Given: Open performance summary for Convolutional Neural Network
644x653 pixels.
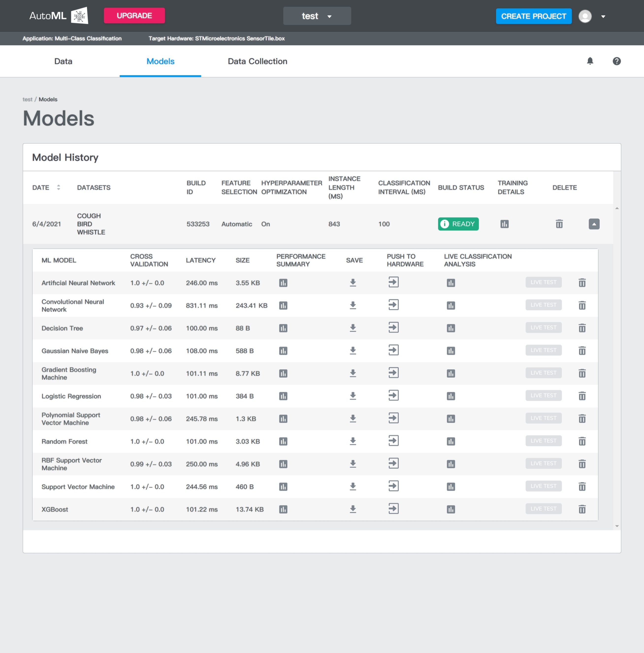Looking at the screenshot, I should click(283, 305).
